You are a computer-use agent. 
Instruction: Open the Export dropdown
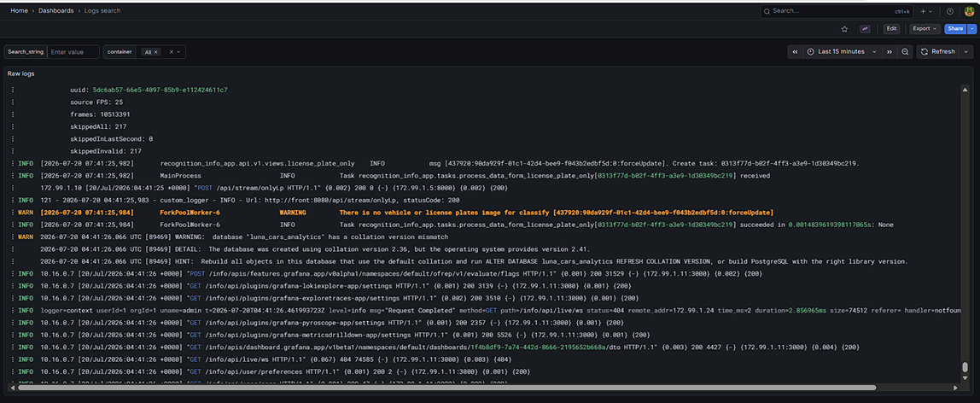[x=925, y=29]
